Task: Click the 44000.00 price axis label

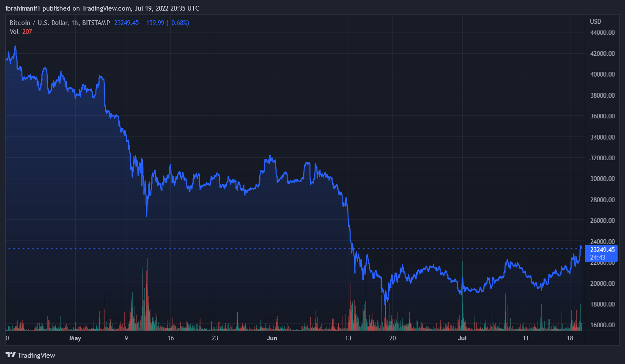Action: coord(602,33)
